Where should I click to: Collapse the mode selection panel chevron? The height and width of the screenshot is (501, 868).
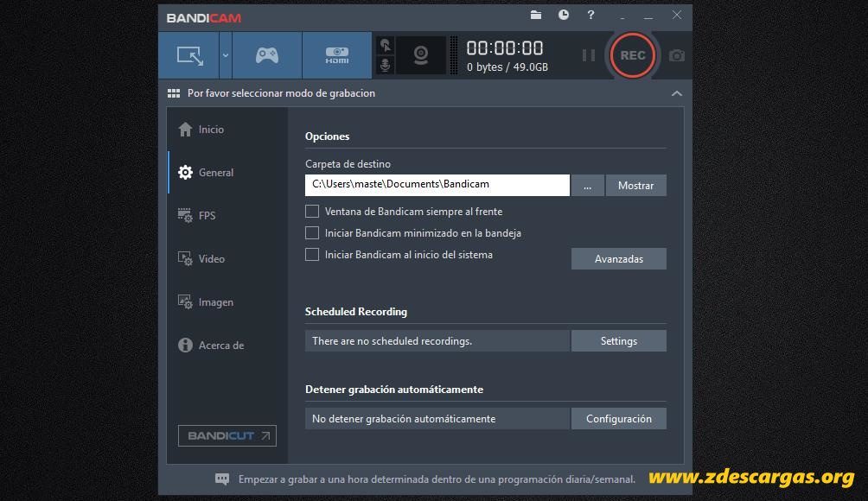676,93
